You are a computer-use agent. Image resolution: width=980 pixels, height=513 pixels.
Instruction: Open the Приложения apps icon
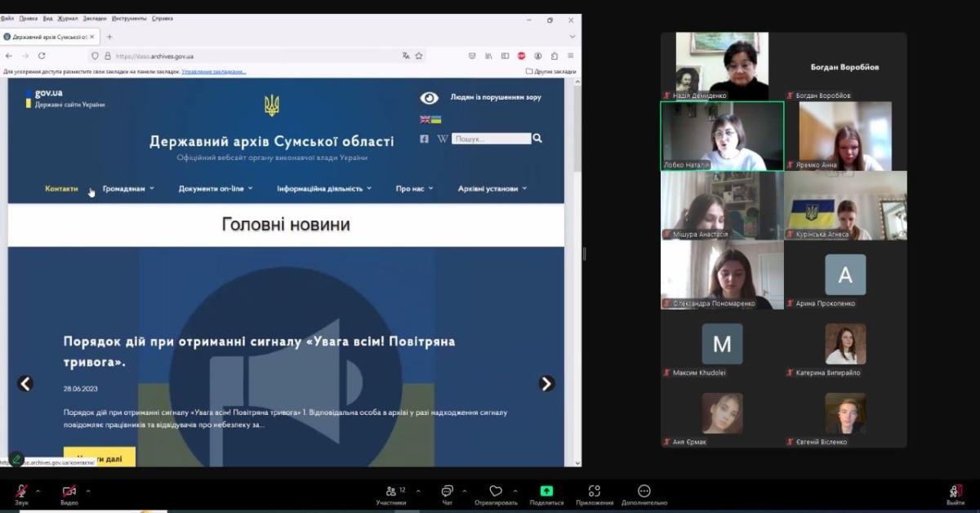[x=595, y=491]
